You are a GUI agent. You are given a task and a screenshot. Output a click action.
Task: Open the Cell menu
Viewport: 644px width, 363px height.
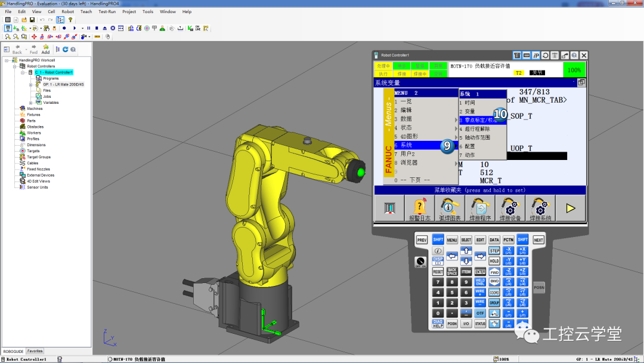tap(51, 11)
